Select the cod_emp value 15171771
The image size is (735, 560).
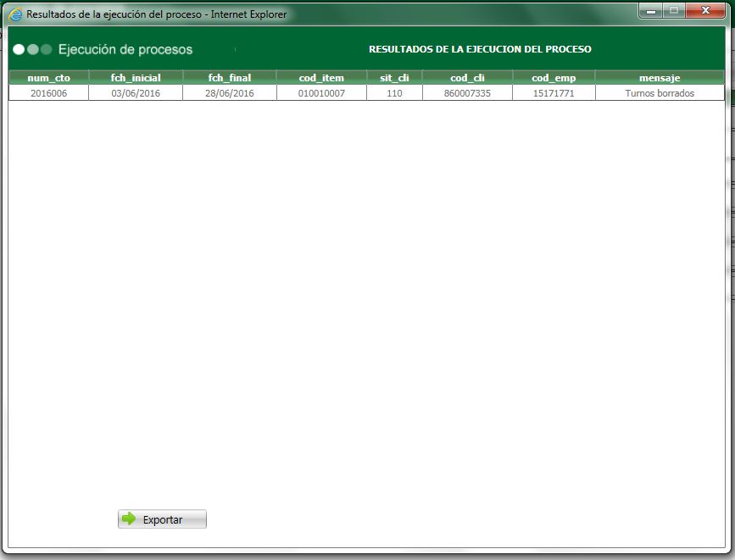pos(554,92)
